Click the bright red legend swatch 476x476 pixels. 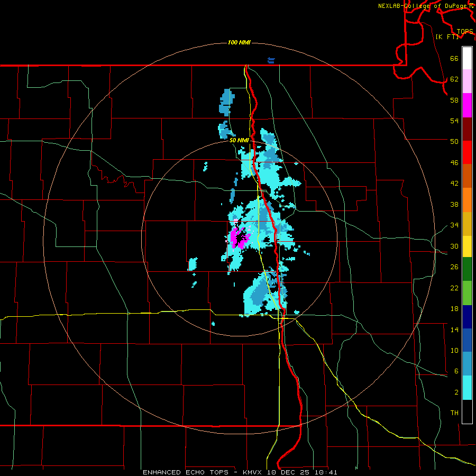[467, 152]
